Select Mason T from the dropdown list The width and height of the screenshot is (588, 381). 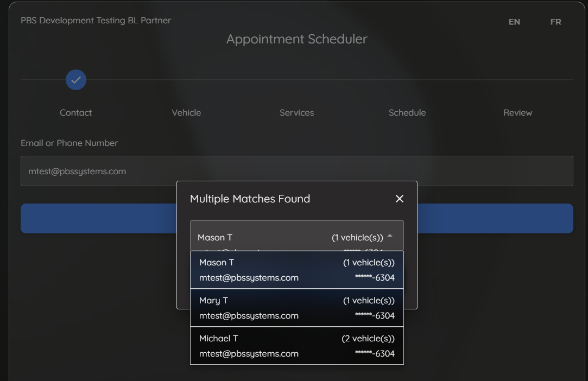click(x=296, y=270)
